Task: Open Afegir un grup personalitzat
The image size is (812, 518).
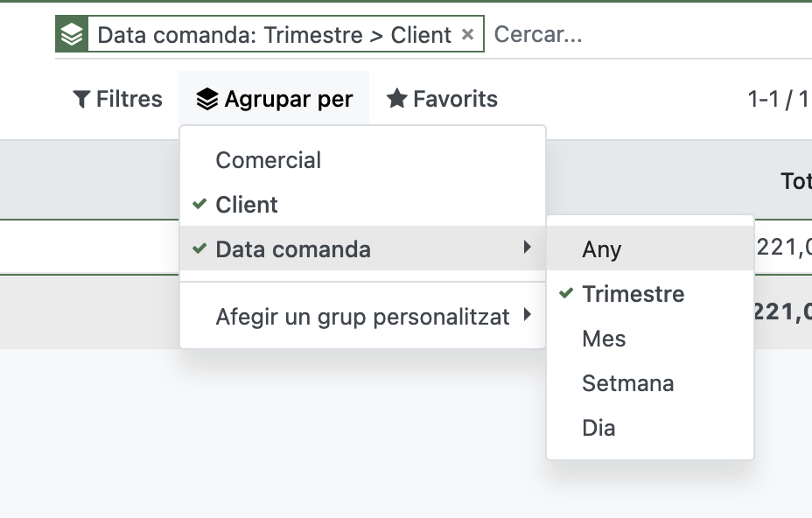Action: 362,316
